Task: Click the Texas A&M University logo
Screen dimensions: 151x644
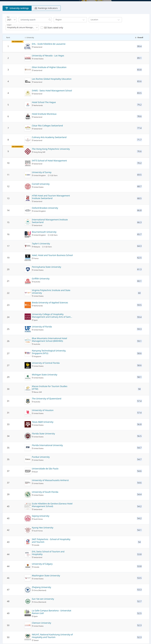Action: [x=28, y=424]
